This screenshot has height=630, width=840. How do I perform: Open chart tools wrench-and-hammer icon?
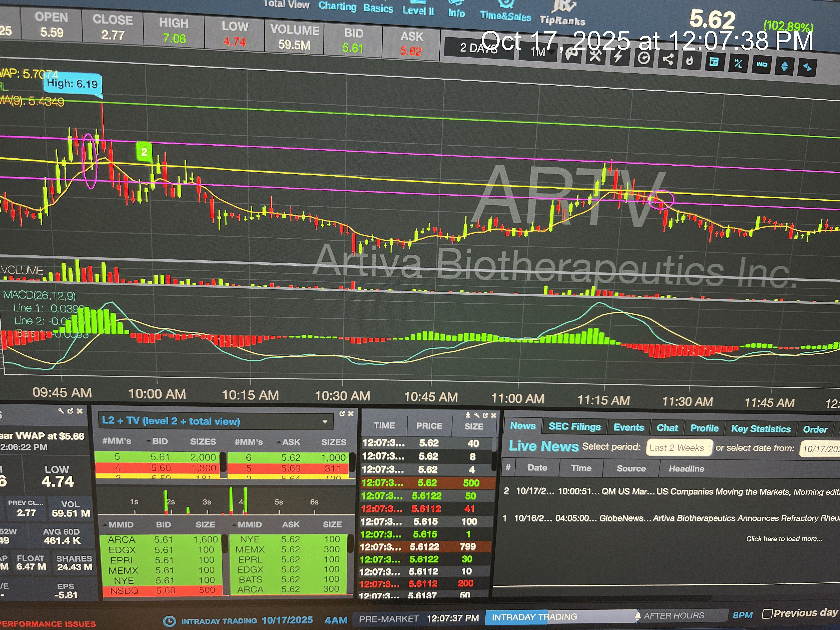click(595, 56)
